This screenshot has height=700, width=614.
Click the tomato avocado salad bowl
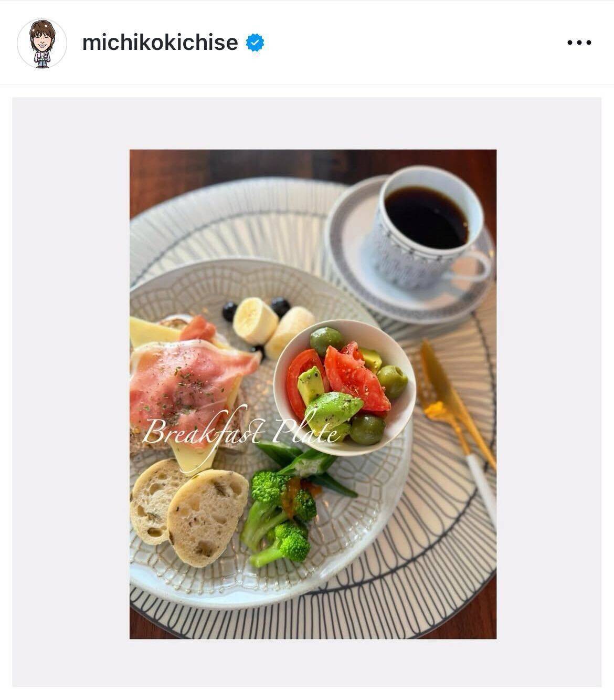point(345,387)
